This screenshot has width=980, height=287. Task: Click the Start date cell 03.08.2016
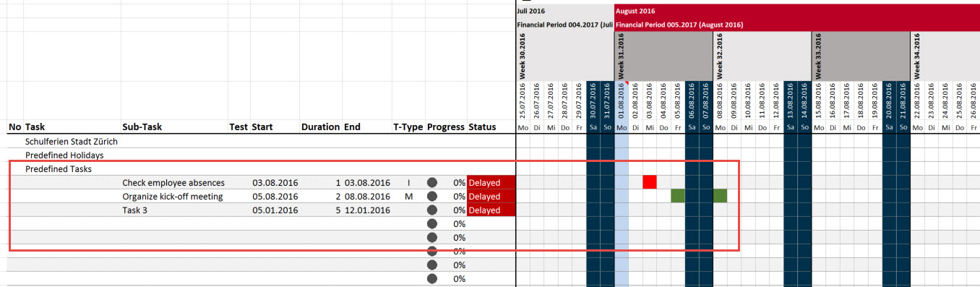[275, 182]
